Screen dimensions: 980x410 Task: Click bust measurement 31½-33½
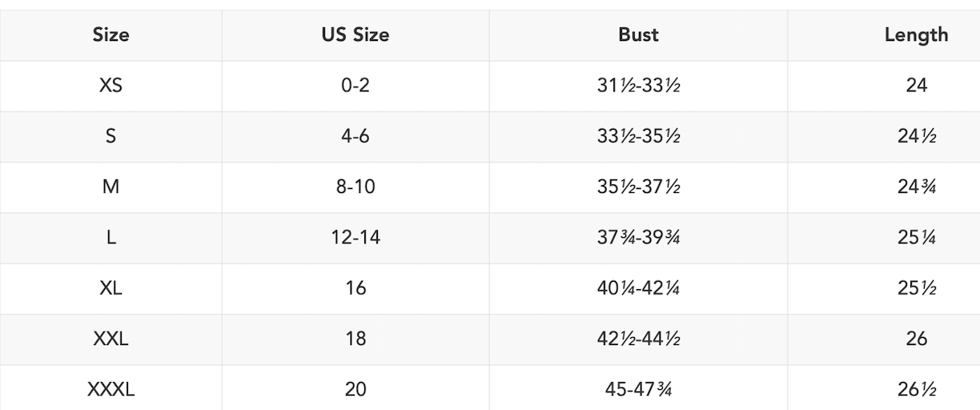click(638, 85)
